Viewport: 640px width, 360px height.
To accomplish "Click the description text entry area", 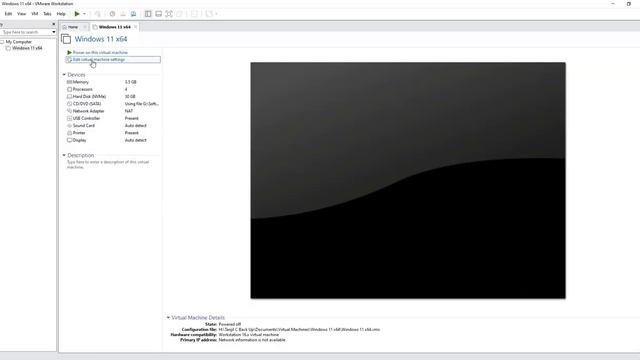I will (108, 164).
